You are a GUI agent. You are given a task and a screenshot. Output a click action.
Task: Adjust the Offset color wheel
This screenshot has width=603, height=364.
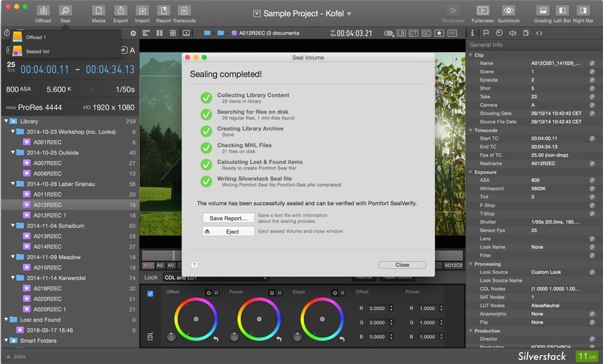196,319
